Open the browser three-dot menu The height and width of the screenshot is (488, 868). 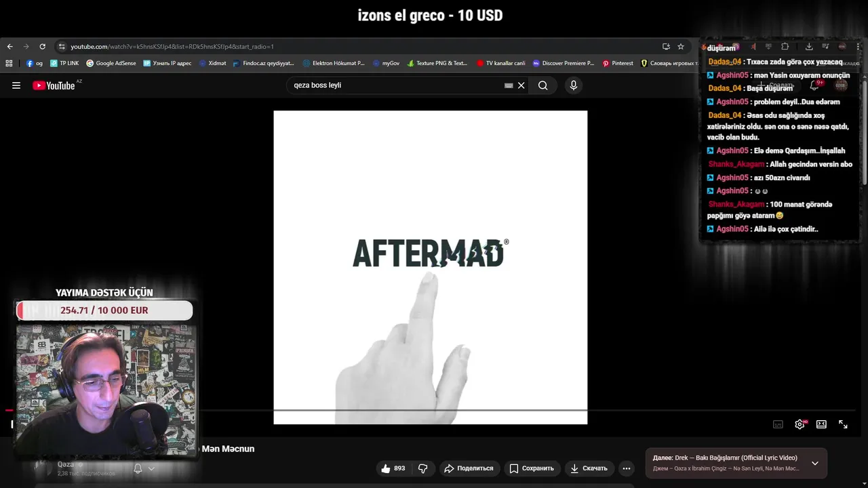(x=859, y=47)
